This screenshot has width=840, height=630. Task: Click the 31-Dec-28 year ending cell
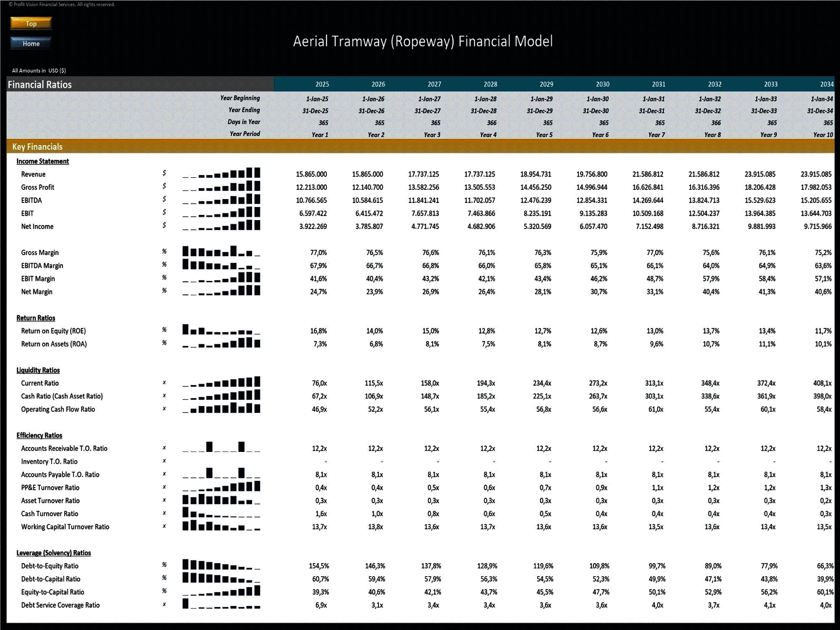(483, 111)
